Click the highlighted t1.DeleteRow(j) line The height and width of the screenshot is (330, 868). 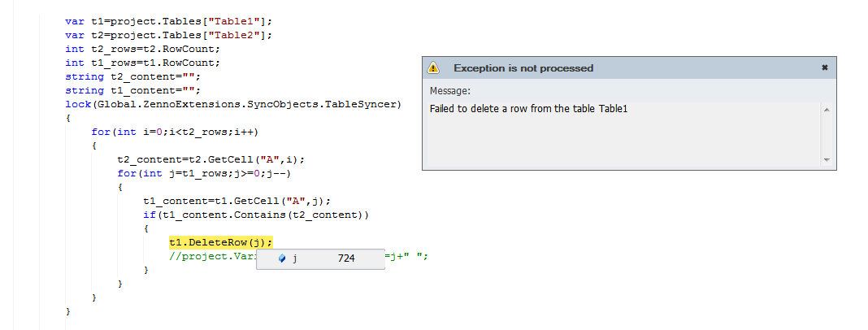(221, 242)
